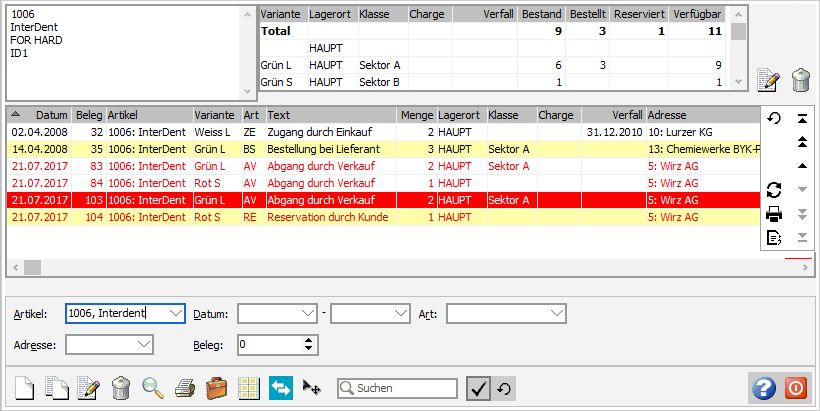Screen dimensions: 820x411
Task: Open the magnifier search icon
Action: coord(153,387)
